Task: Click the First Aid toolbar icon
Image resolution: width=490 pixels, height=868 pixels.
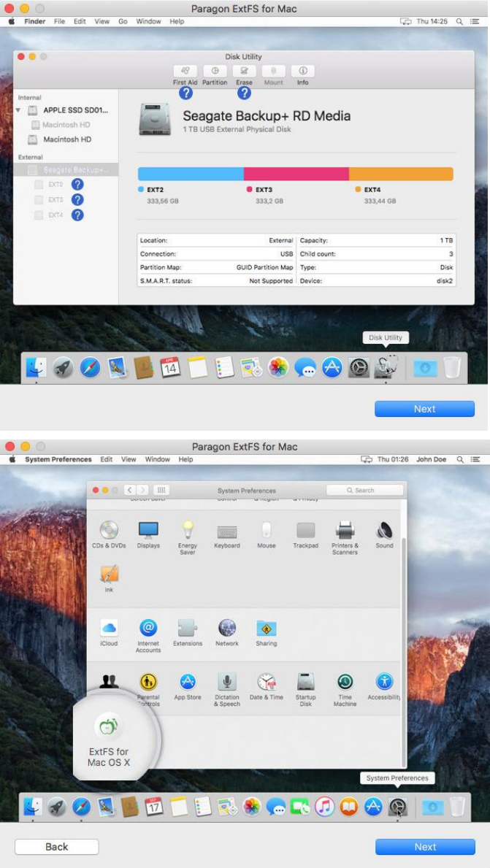Action: pyautogui.click(x=185, y=71)
